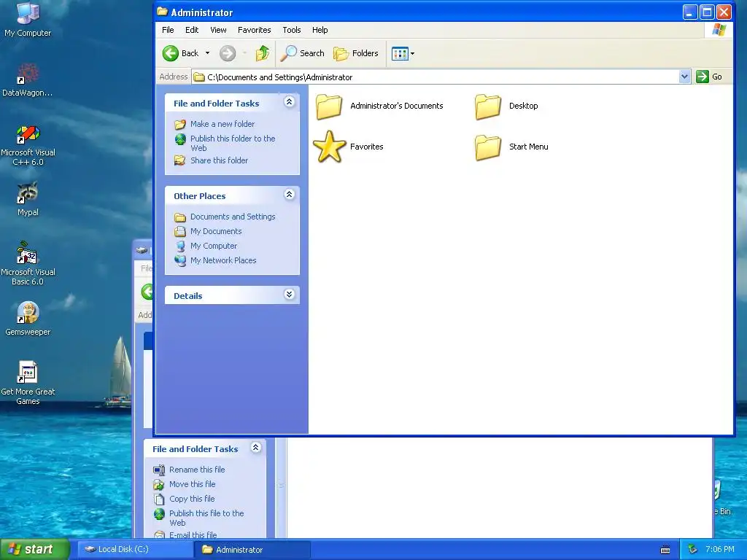Image resolution: width=747 pixels, height=560 pixels.
Task: Select the Favorites star icon
Action: [x=329, y=147]
